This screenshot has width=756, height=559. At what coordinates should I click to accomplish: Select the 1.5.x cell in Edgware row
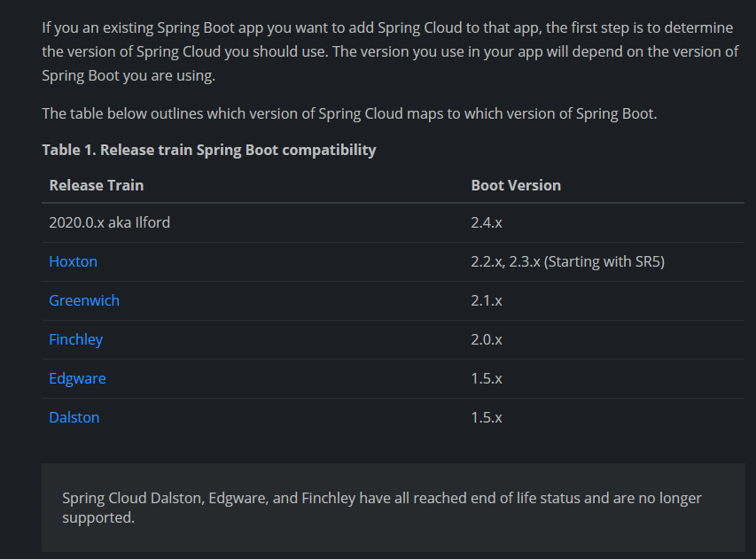487,378
